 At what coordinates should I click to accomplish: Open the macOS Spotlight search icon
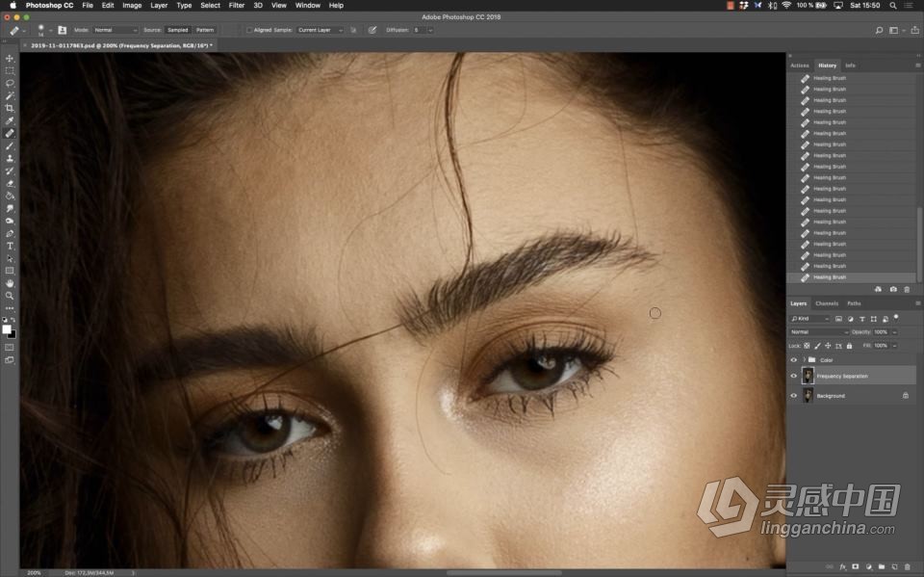[893, 6]
